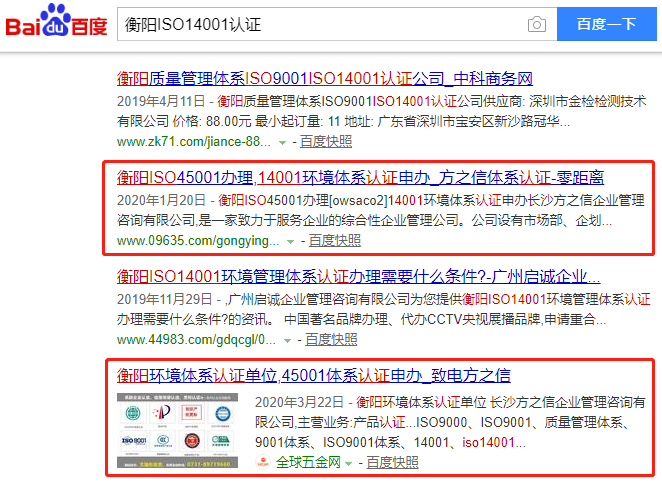Open result titled 衡阳质量管理体系ISO9001ISO14001认证公司_中科商务网
The height and width of the screenshot is (487, 662).
[x=325, y=79]
